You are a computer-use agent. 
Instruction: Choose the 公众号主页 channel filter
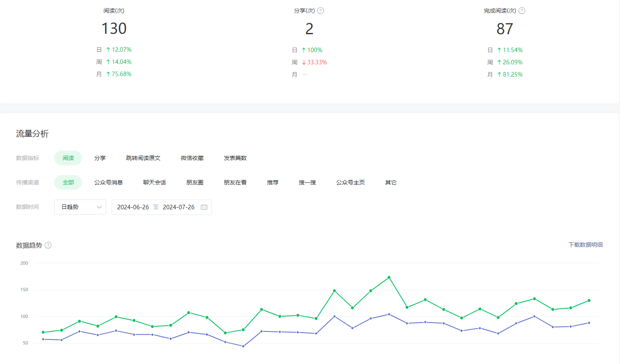(350, 182)
